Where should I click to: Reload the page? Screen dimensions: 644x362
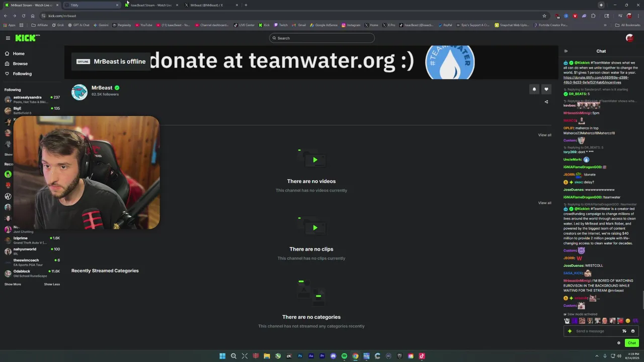coord(23,16)
